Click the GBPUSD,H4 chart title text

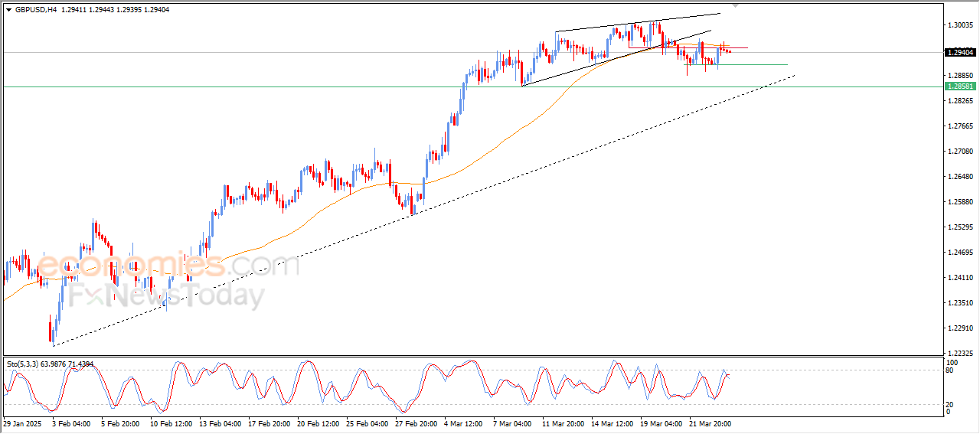36,9
